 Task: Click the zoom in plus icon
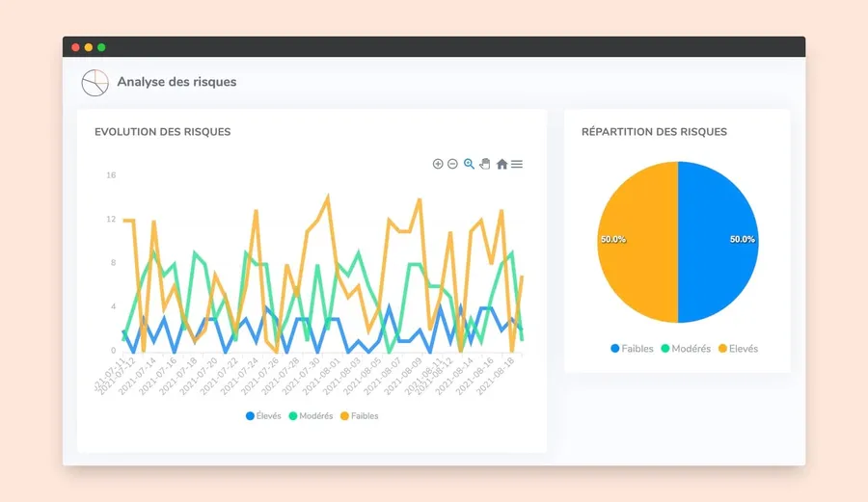click(438, 164)
